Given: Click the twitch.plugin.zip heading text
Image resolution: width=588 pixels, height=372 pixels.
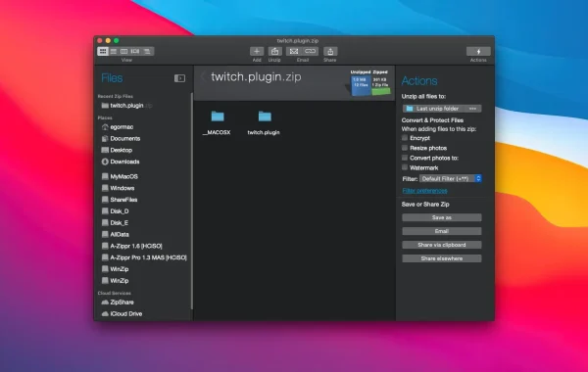Looking at the screenshot, I should pyautogui.click(x=256, y=76).
